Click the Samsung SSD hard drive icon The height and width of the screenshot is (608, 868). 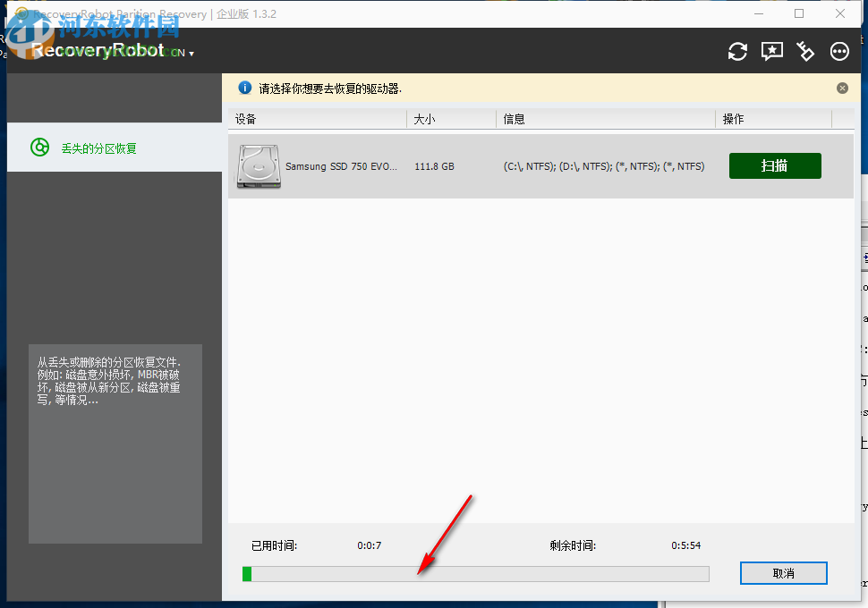(258, 166)
